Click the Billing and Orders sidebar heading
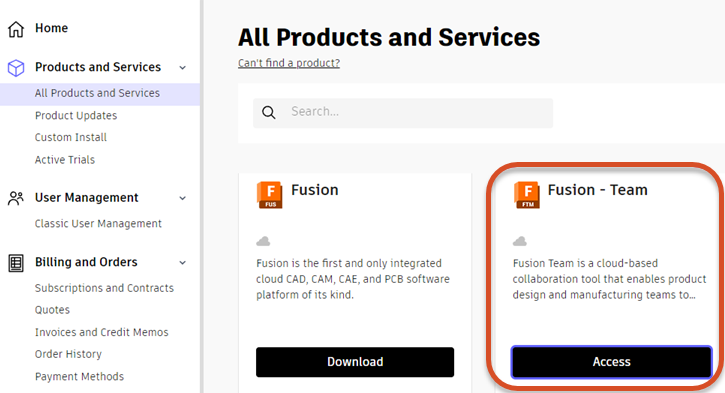The image size is (725, 393). tap(86, 263)
